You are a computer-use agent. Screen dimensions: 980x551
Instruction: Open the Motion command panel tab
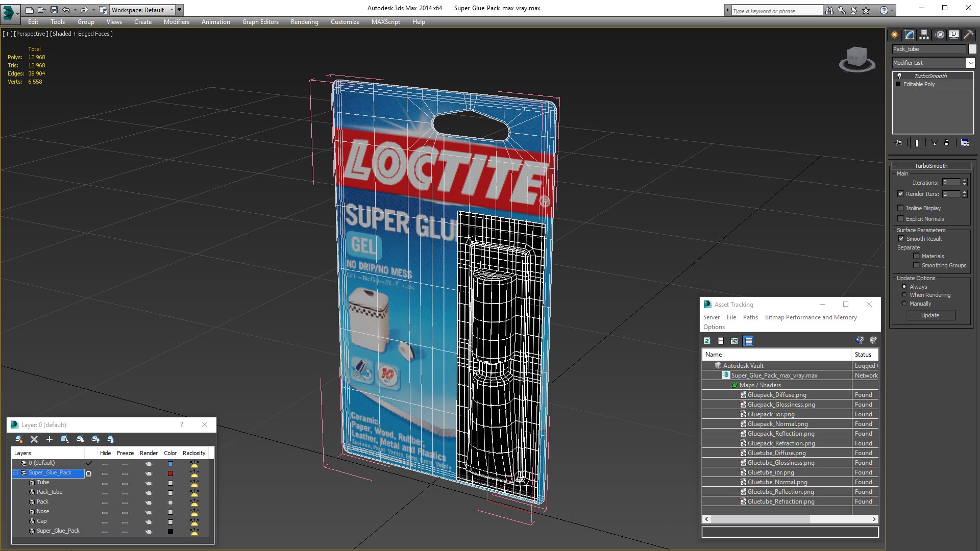939,35
